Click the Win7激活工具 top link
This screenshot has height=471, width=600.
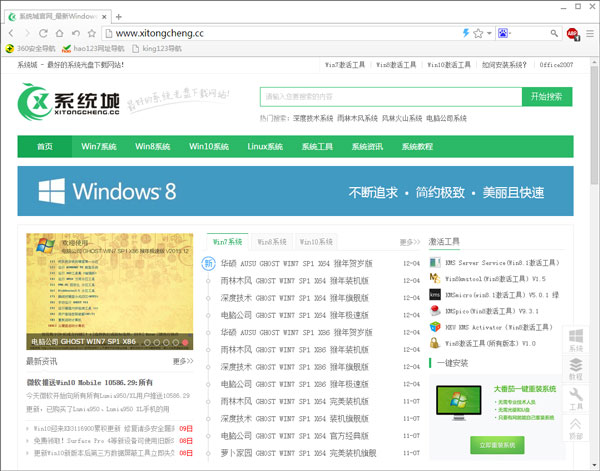click(x=345, y=65)
